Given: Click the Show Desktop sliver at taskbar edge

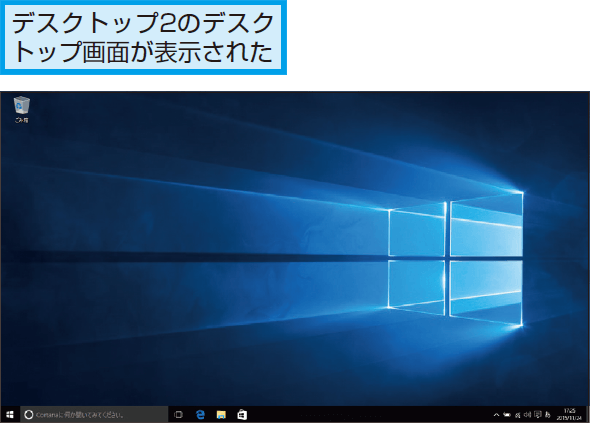Looking at the screenshot, I should tap(588, 415).
